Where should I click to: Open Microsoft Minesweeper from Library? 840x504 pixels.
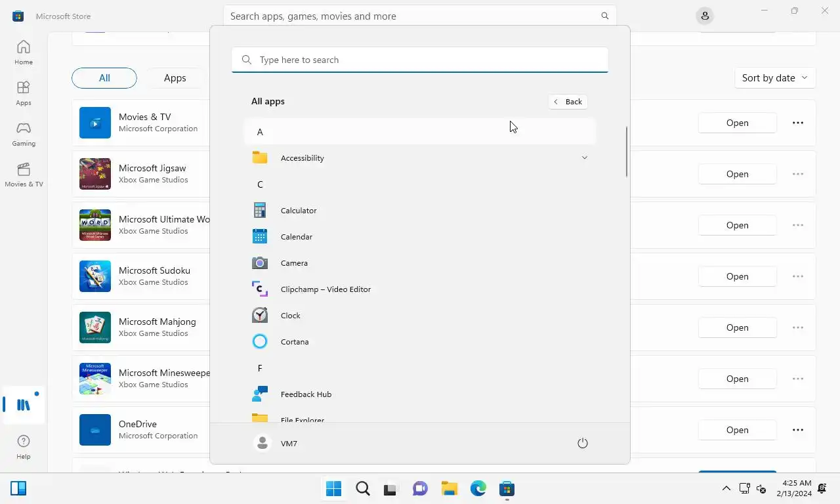point(737,379)
